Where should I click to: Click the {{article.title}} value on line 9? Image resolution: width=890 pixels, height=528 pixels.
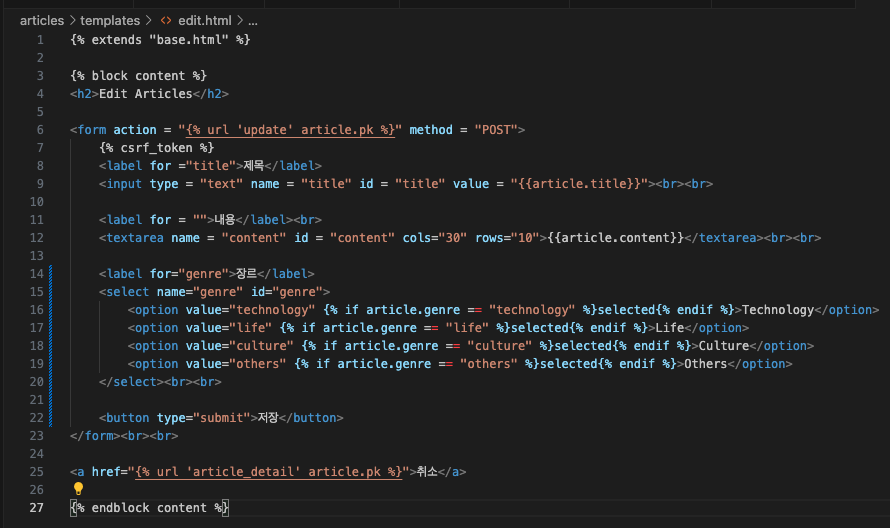pyautogui.click(x=580, y=184)
